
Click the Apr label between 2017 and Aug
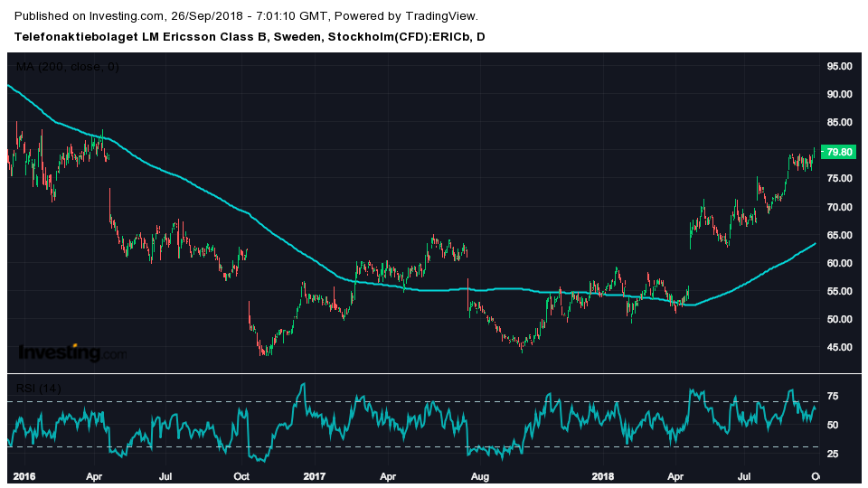click(388, 476)
